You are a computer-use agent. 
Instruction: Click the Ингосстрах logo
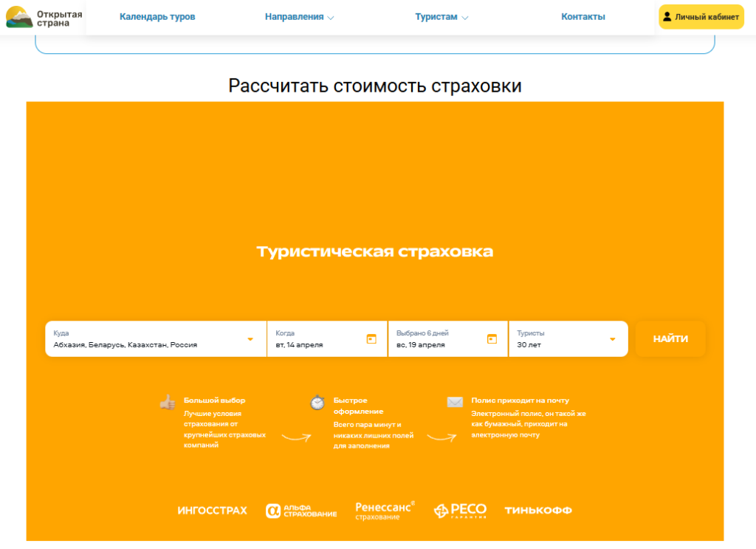tap(212, 511)
